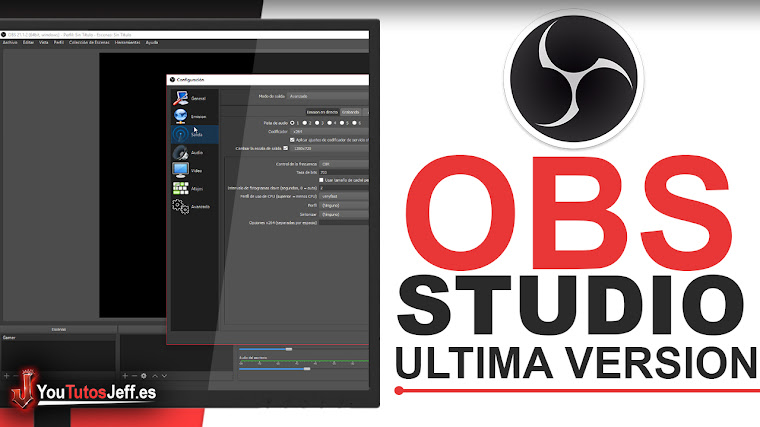
Task: Click OBS logo in main title bar
Action: (3, 35)
